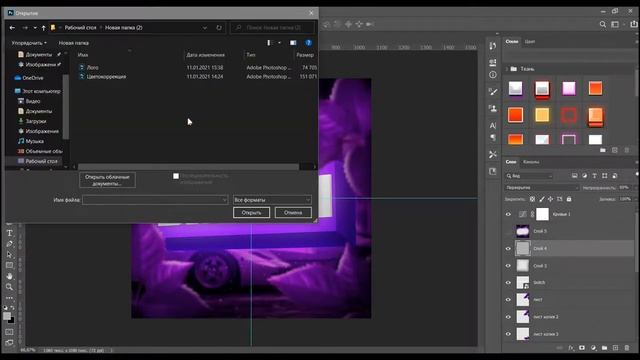The image size is (640, 360).
Task: Toggle visibility of Кривые 1 layer
Action: (508, 214)
